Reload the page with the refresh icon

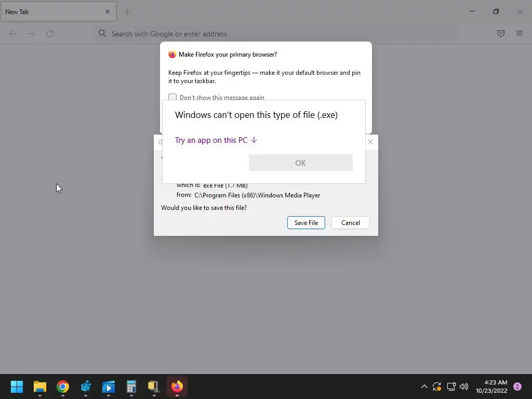point(50,34)
